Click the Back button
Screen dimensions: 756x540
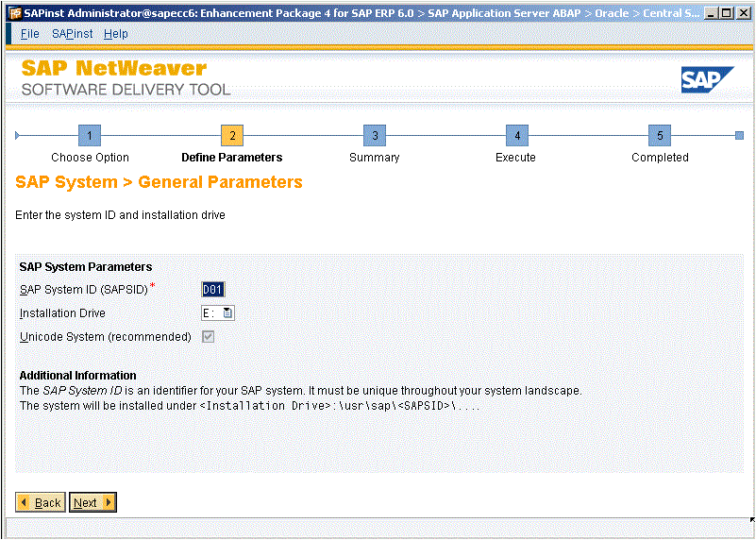40,502
